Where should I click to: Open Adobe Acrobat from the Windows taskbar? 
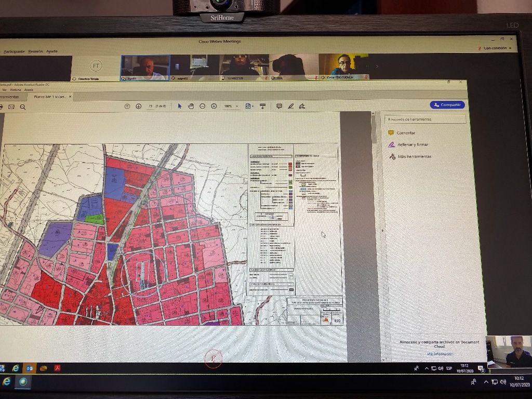[x=58, y=368]
